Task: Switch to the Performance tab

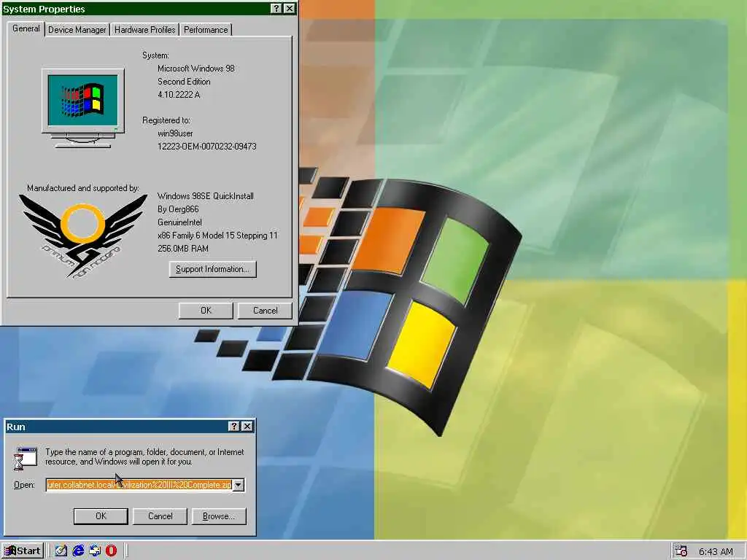Action: pos(206,29)
